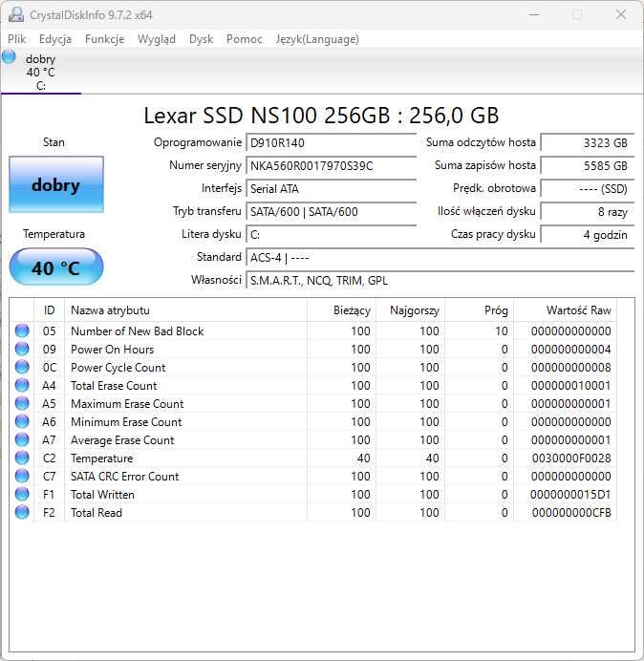Click the big dobry health status button

coord(56,184)
